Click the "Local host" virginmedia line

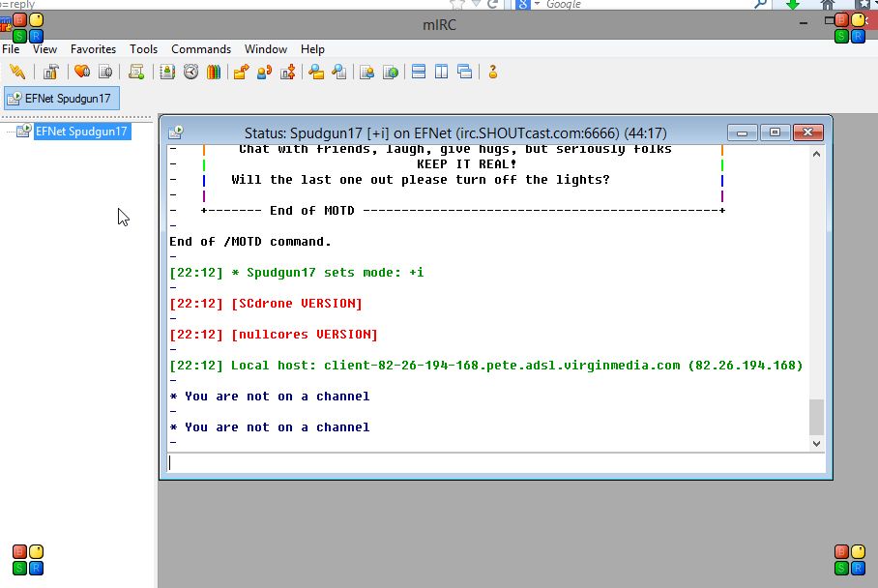coord(486,366)
